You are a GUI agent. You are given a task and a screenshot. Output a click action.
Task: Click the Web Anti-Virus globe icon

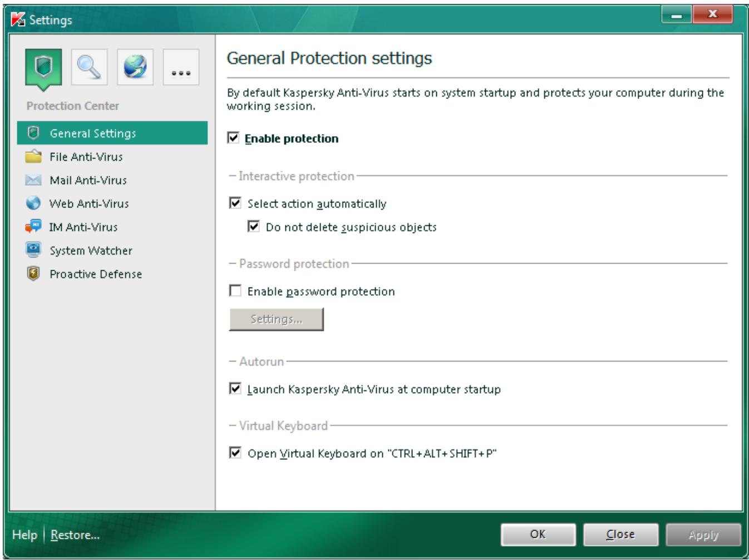(x=33, y=203)
